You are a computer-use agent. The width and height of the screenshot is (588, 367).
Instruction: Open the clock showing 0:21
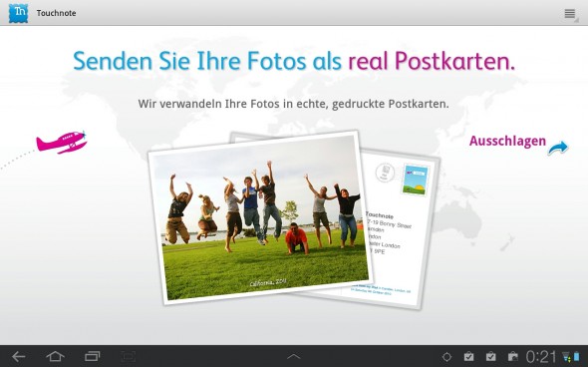tap(541, 356)
